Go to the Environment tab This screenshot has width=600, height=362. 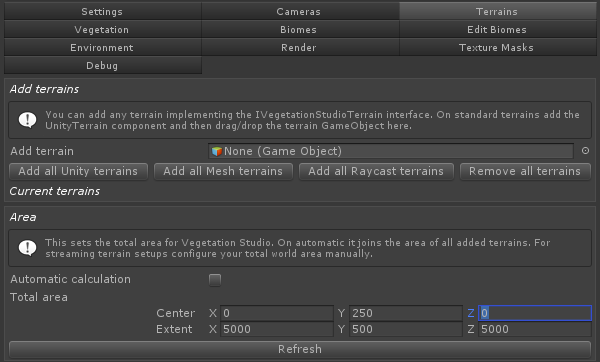103,47
